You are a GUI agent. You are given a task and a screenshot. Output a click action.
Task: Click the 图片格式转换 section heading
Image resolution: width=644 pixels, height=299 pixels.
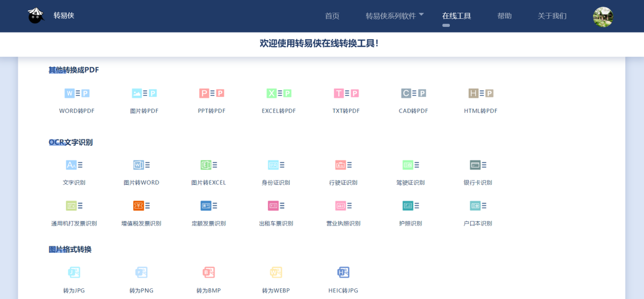70,249
